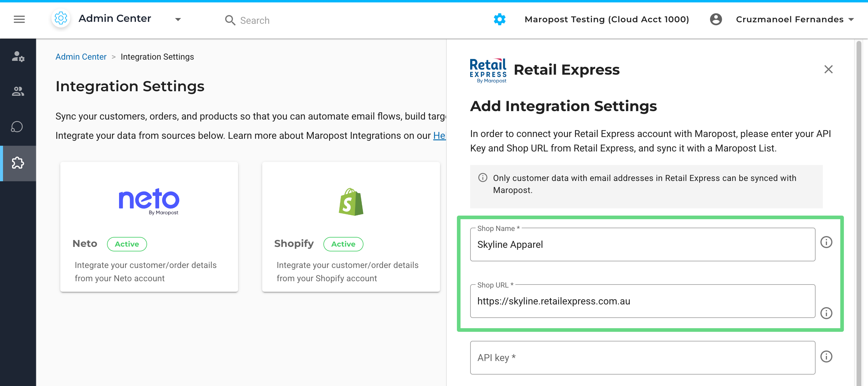Click Shopify card description text
Viewport: 868px width, 386px height.
coord(347,272)
